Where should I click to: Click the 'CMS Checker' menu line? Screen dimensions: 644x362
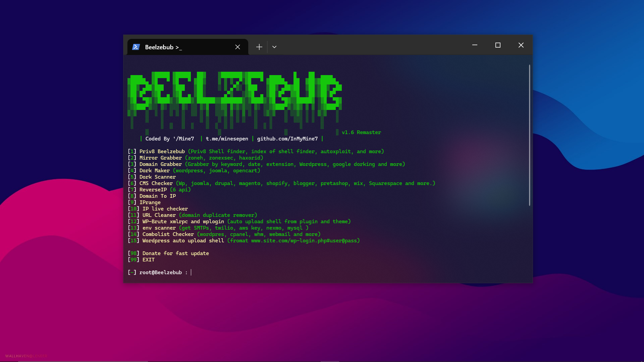[x=282, y=183]
